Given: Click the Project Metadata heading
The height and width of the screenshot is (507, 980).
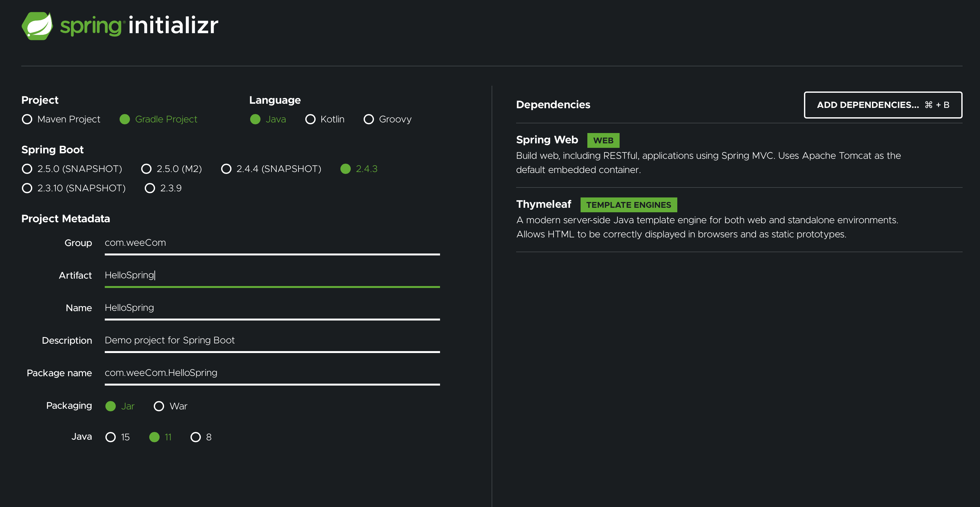Looking at the screenshot, I should click(x=65, y=218).
